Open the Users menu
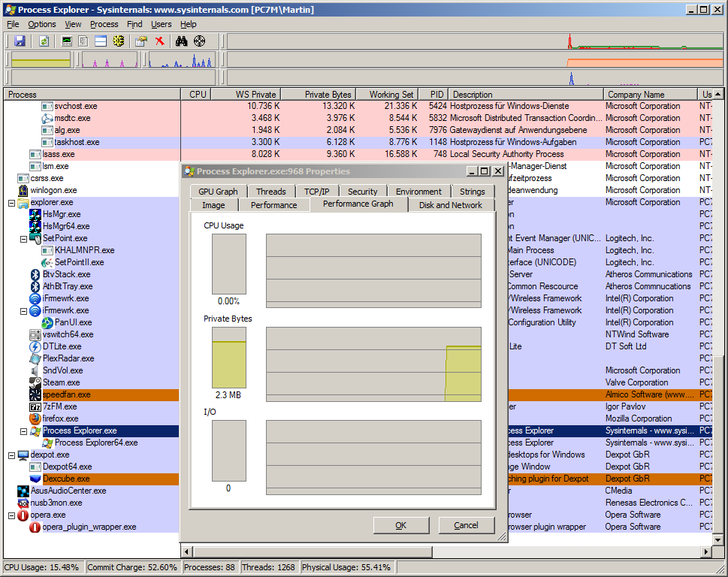The height and width of the screenshot is (577, 728). (161, 24)
